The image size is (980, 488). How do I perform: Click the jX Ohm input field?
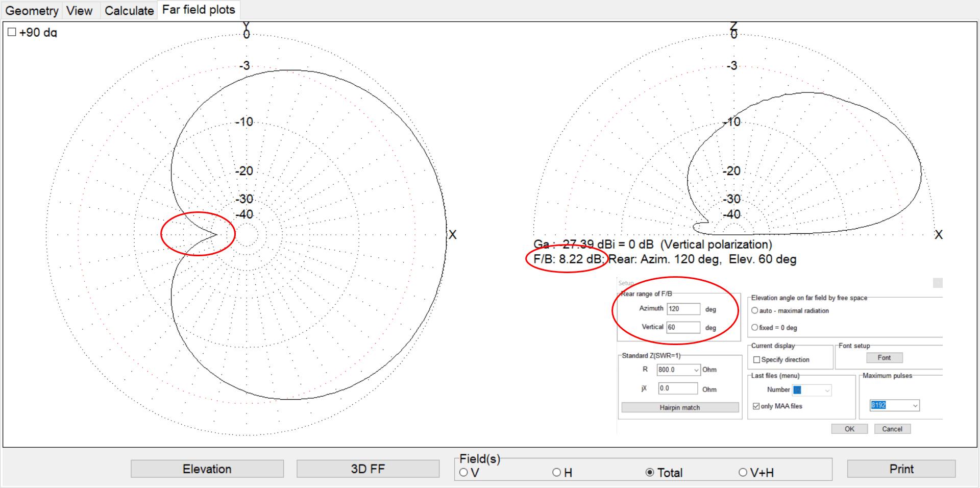click(677, 388)
